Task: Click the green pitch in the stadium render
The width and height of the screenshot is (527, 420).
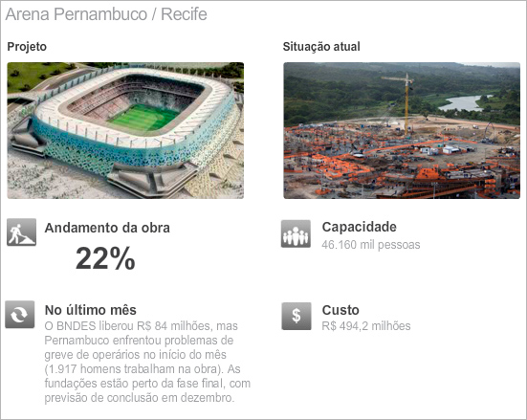Action: point(144,118)
